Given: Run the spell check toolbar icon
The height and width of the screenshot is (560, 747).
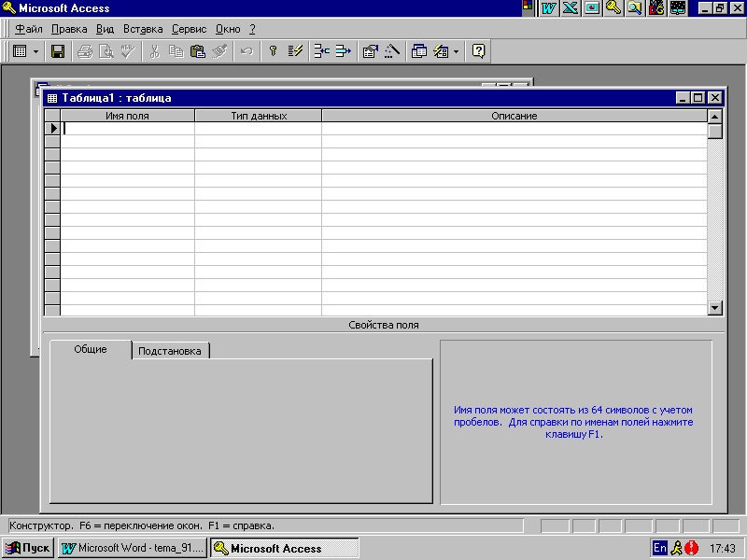Looking at the screenshot, I should (128, 51).
